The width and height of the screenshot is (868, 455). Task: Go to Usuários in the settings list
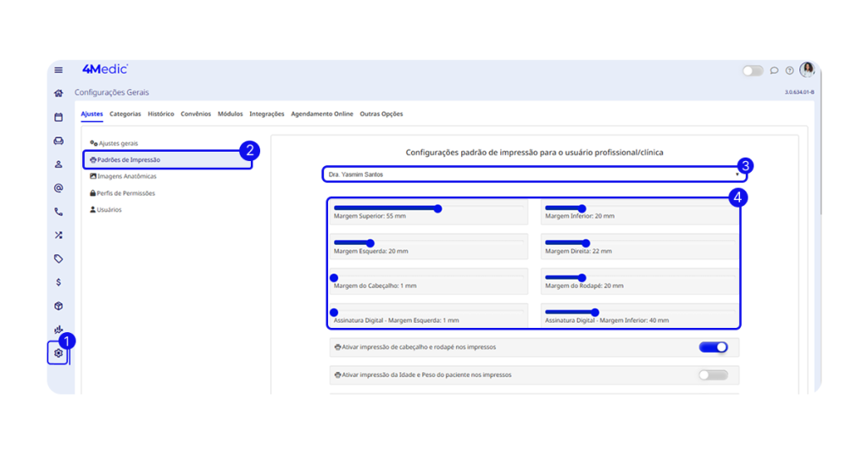coord(109,209)
